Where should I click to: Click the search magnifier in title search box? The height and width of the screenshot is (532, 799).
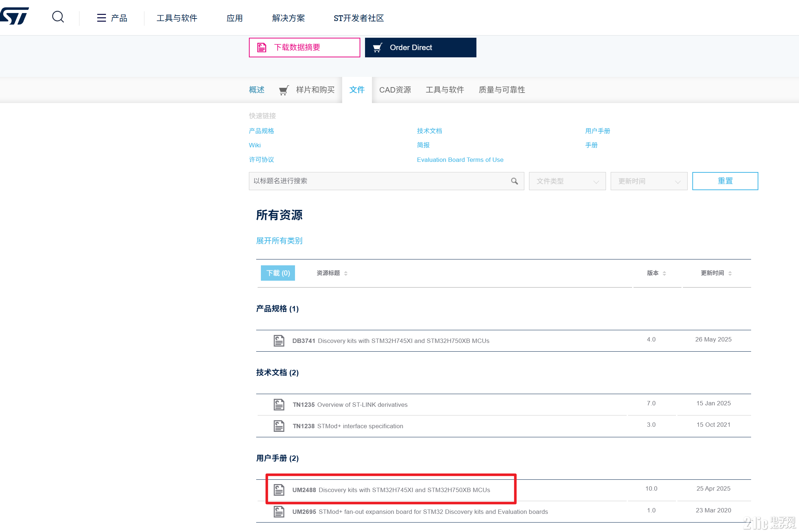click(x=515, y=181)
